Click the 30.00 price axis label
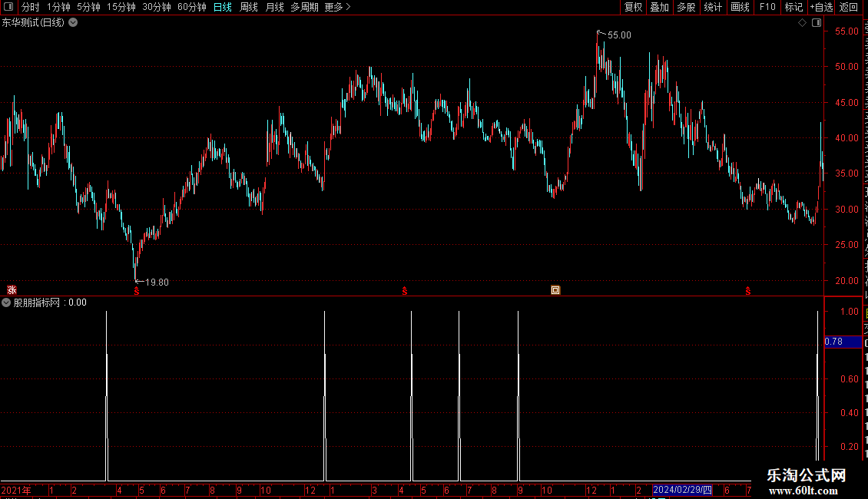Screen dimensions: 868x499 [x=847, y=210]
